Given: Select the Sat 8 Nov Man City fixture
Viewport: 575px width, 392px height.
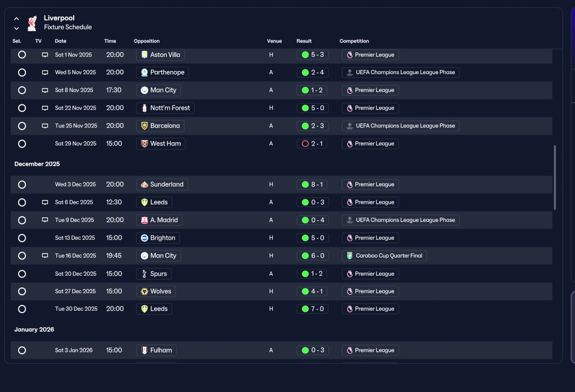Looking at the screenshot, I should pyautogui.click(x=22, y=90).
